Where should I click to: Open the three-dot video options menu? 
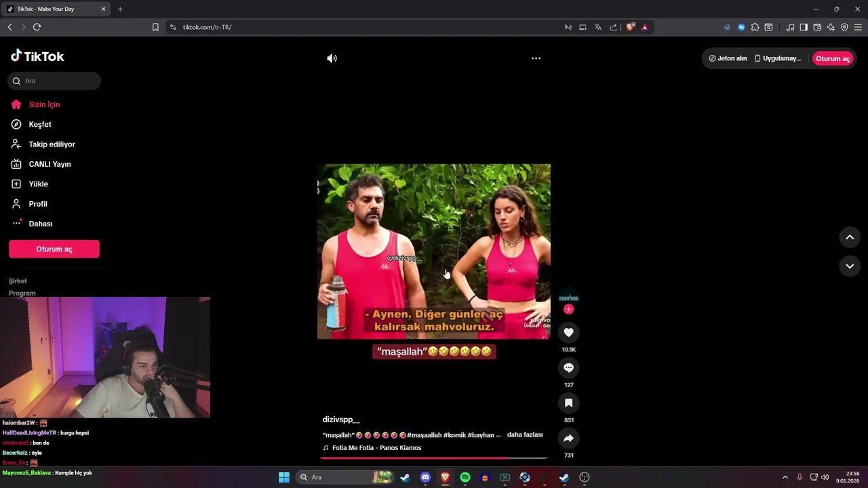point(536,58)
